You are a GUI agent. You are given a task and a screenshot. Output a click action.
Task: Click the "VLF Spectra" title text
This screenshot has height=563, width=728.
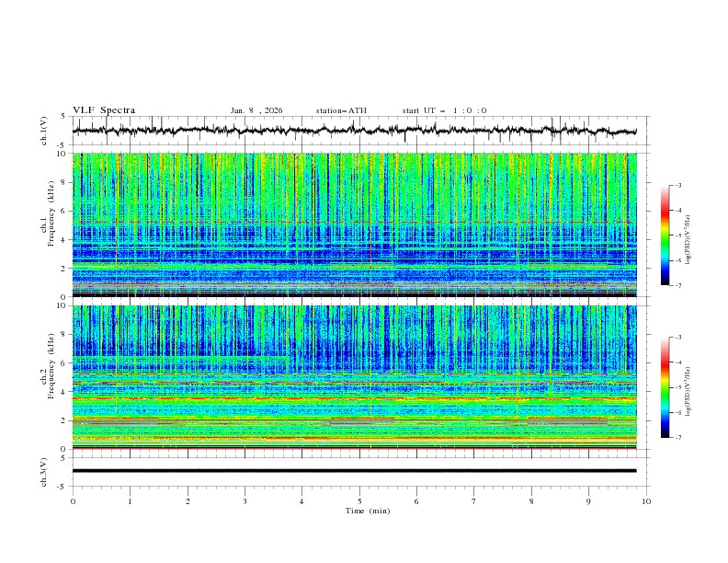[x=104, y=110]
